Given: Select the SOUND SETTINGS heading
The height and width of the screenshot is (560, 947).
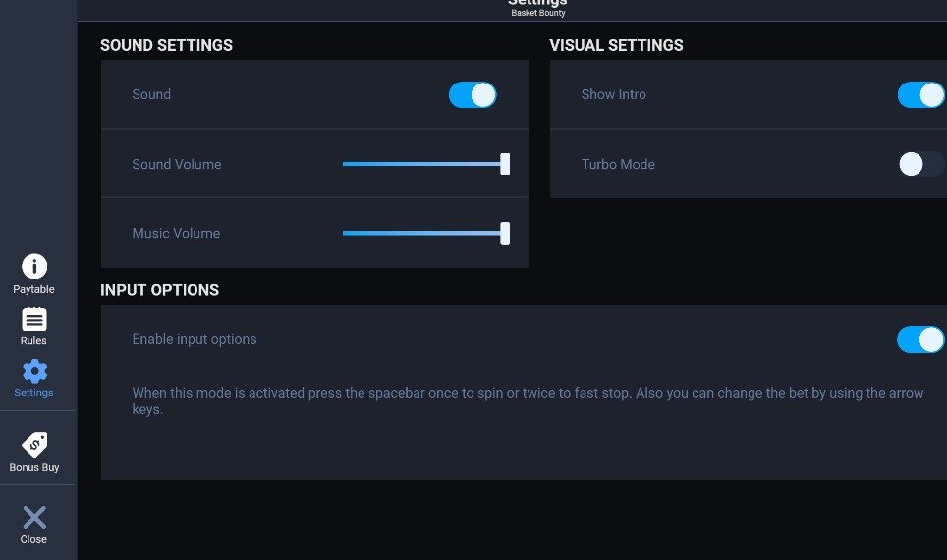Looking at the screenshot, I should (x=166, y=45).
